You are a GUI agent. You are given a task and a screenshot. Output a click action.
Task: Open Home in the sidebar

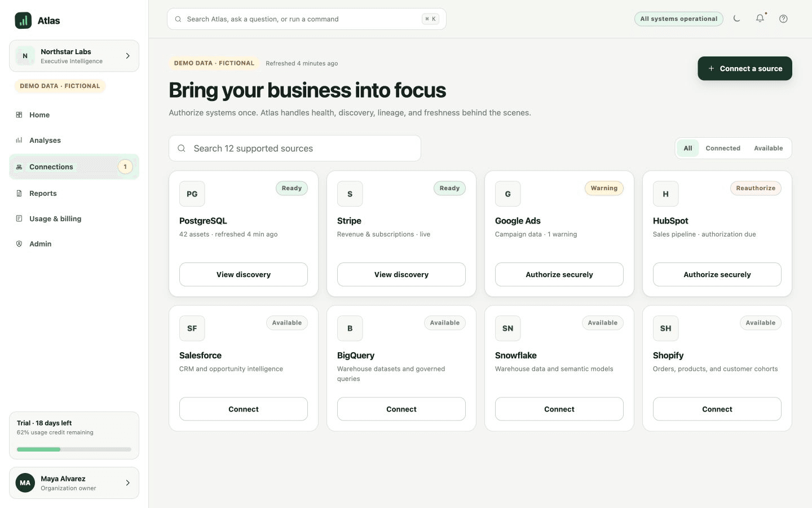[74, 115]
